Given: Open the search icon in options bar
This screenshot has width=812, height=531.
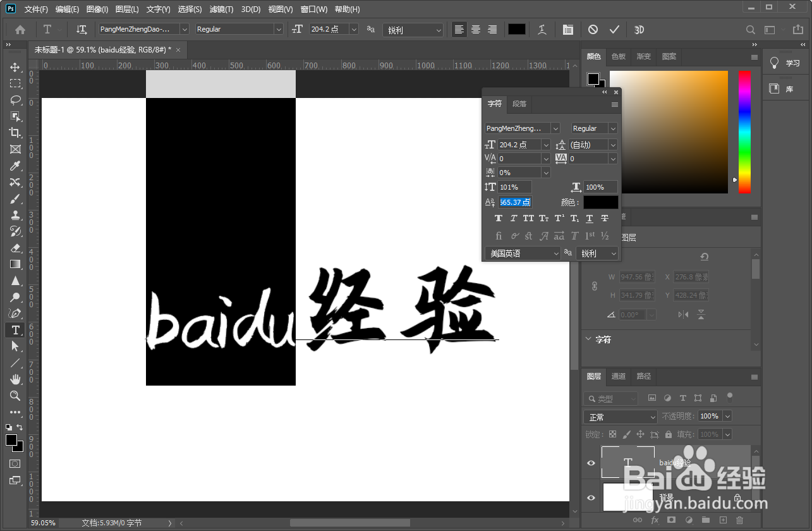Looking at the screenshot, I should 751,30.
